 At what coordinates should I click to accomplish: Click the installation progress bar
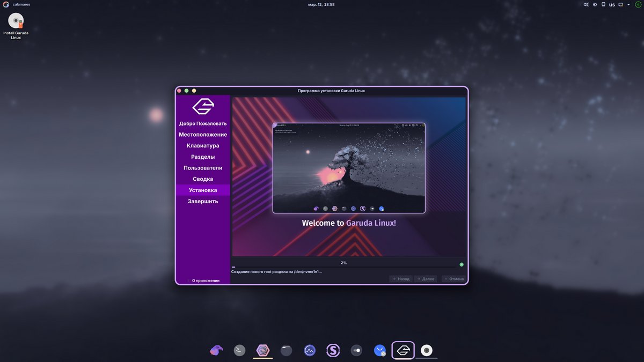[x=343, y=267]
